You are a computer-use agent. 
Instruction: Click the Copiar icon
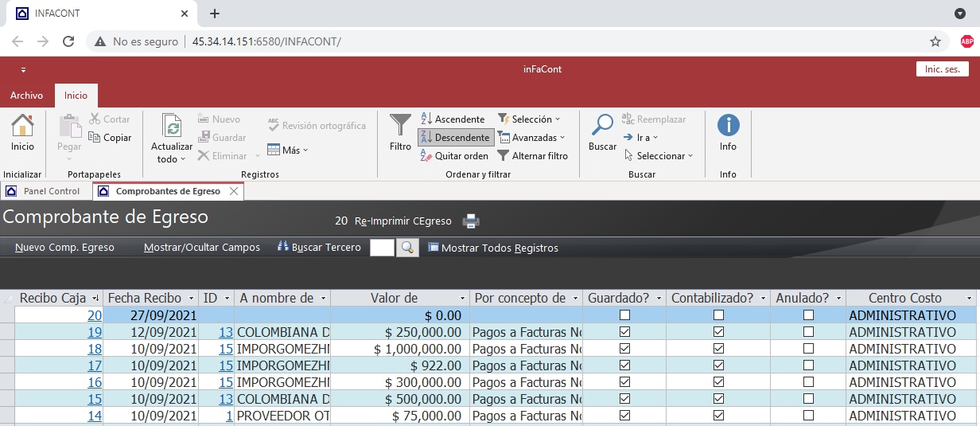pyautogui.click(x=95, y=138)
